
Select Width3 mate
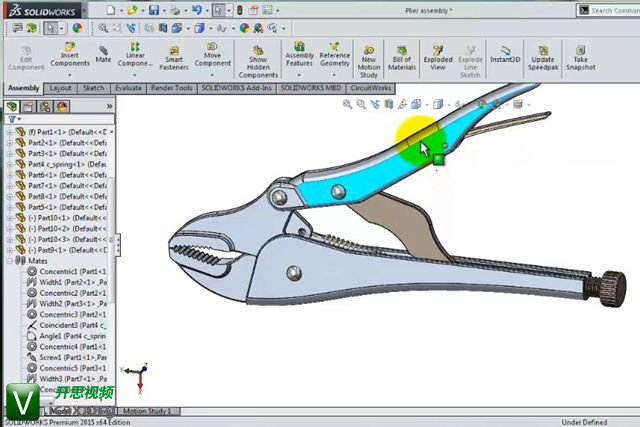67,379
